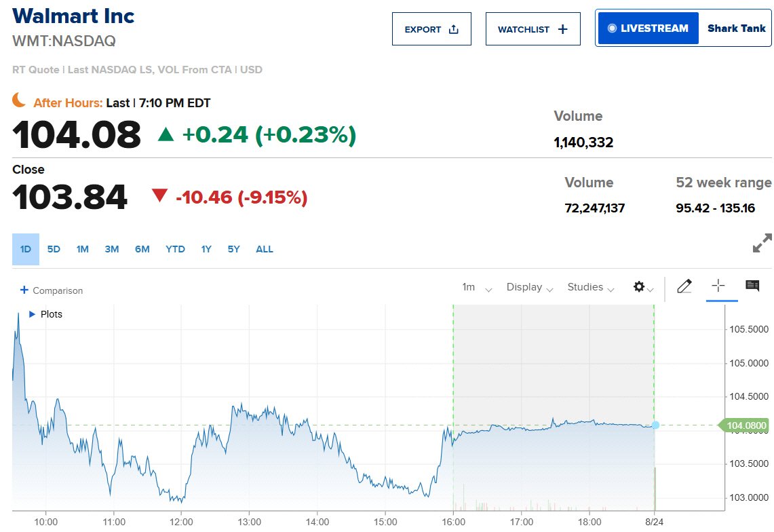The image size is (774, 532).
Task: Select the pencil drawing tool
Action: click(684, 286)
